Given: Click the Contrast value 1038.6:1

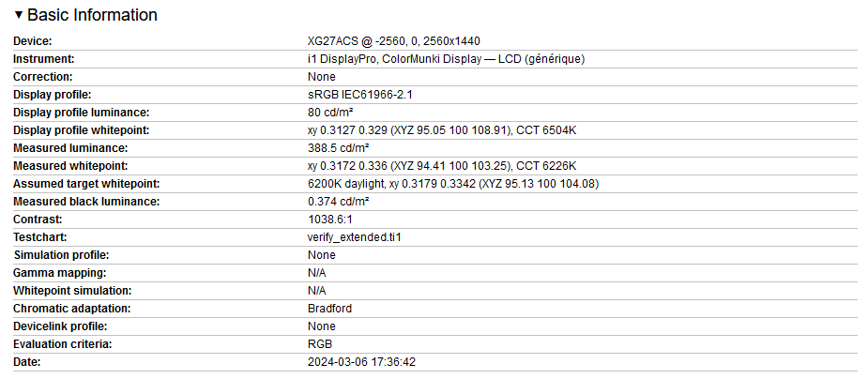Looking at the screenshot, I should tap(330, 220).
